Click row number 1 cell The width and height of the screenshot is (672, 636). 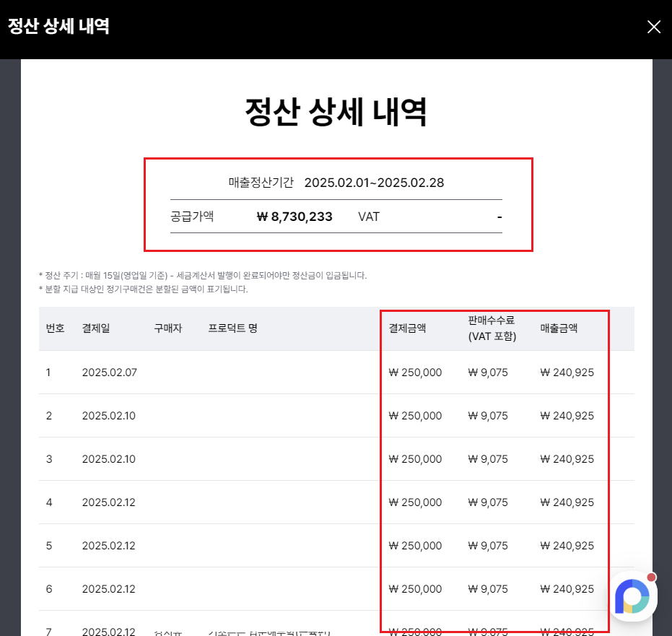click(48, 373)
